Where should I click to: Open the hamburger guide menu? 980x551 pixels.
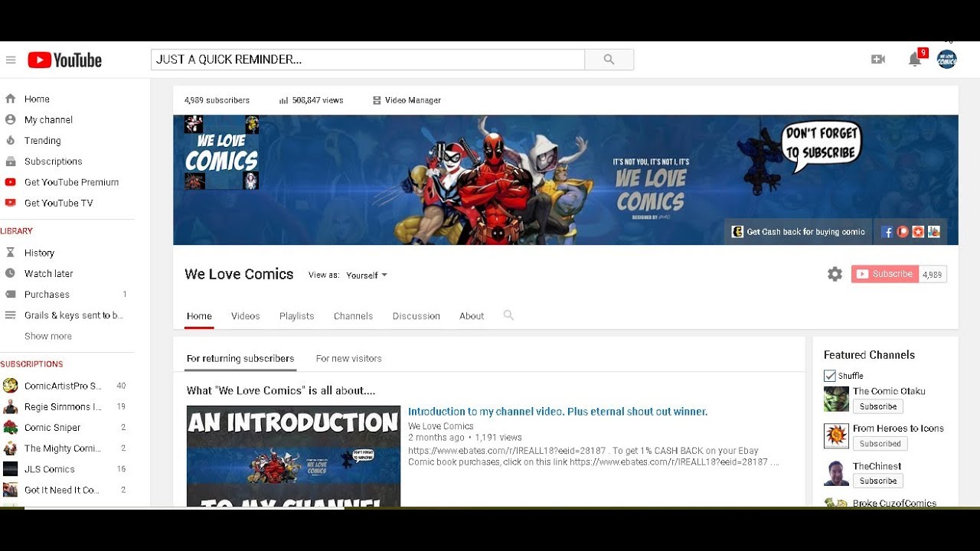(11, 60)
